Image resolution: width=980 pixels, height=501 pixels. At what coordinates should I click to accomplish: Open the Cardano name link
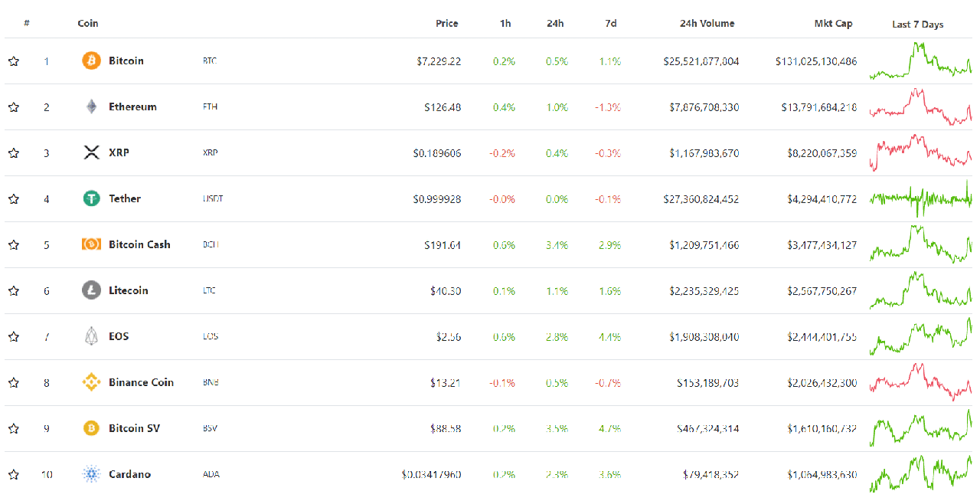[x=129, y=474]
